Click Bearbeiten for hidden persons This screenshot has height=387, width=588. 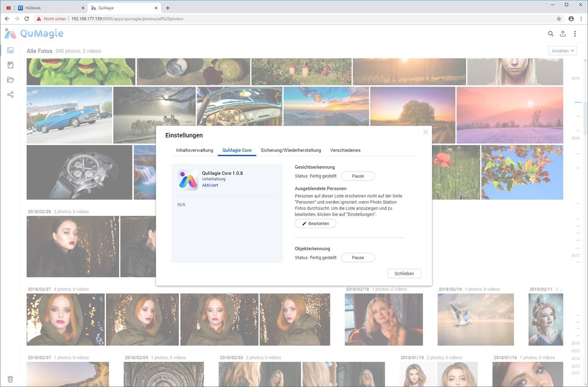click(x=316, y=224)
